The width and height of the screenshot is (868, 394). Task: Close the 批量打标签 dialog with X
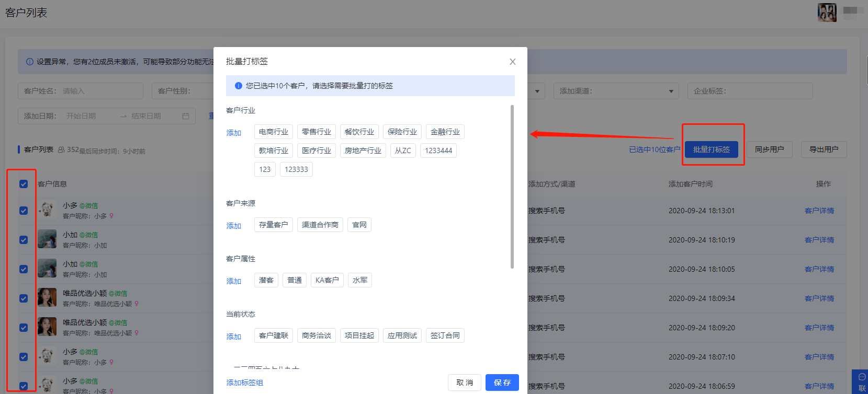(x=512, y=62)
